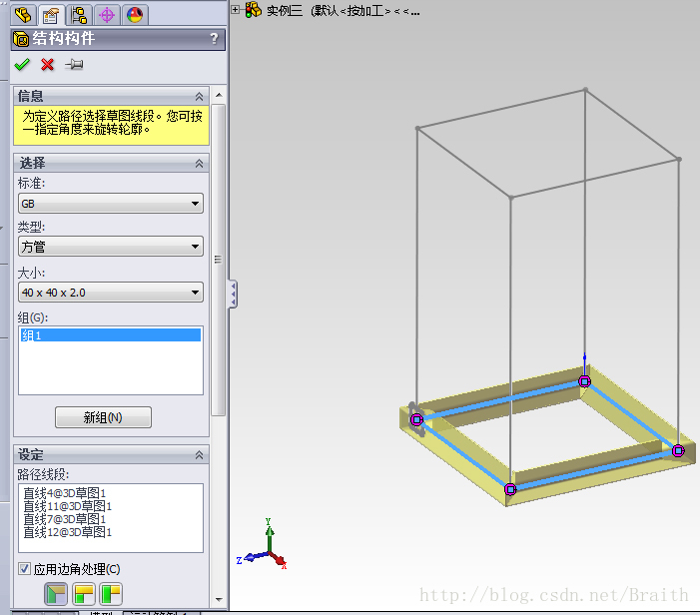
Task: Click the property panel scrollbar thumb
Action: (219, 260)
